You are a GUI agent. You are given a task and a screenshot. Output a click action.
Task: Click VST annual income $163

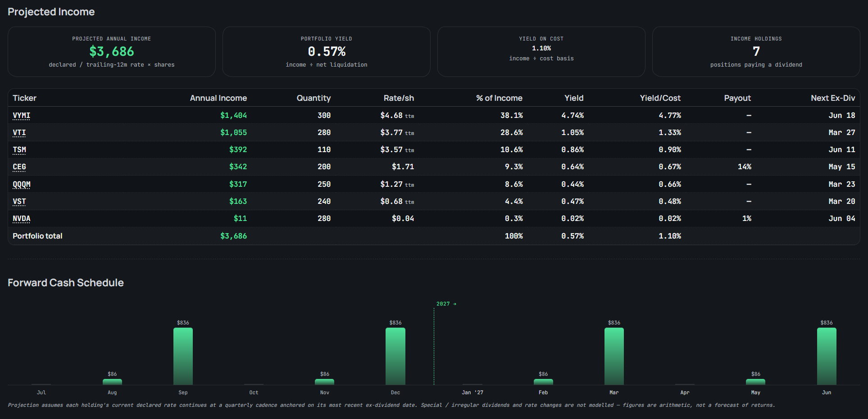point(238,201)
